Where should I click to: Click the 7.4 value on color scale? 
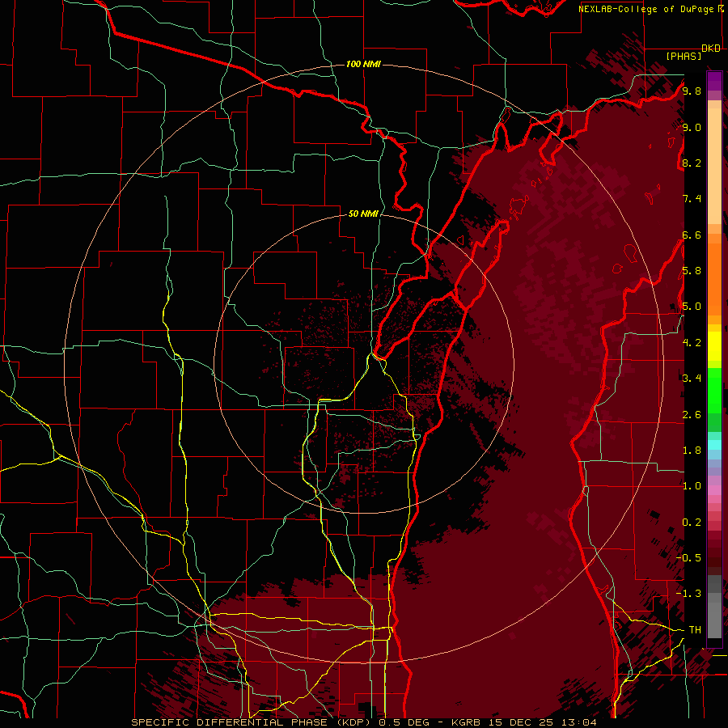click(692, 199)
